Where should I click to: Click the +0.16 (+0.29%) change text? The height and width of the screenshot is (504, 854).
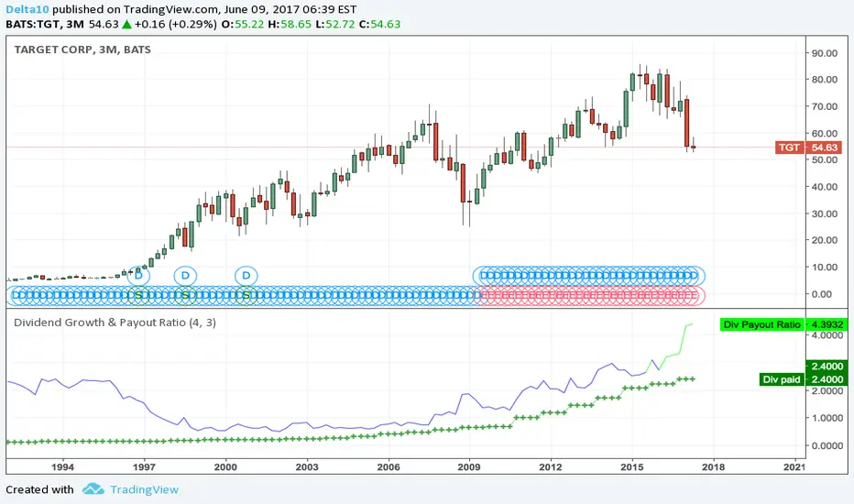(175, 24)
